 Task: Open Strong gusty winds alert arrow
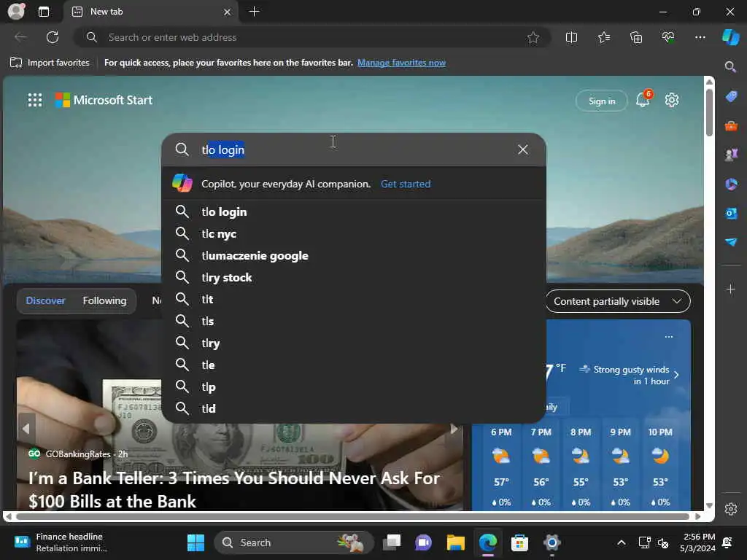click(676, 376)
